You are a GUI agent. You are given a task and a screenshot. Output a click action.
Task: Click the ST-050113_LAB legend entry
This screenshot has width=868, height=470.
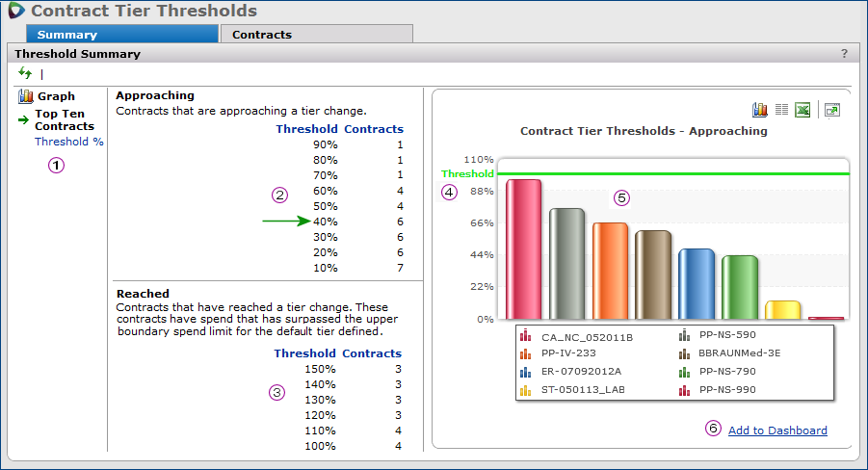(581, 389)
